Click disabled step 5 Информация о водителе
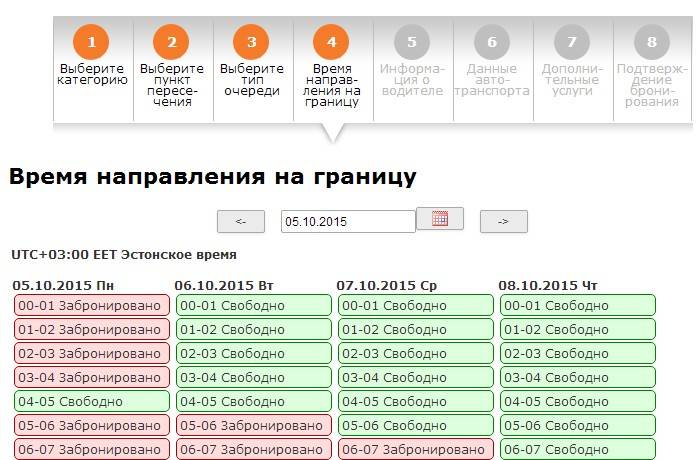Screen dimensions: 698x460 point(412,70)
